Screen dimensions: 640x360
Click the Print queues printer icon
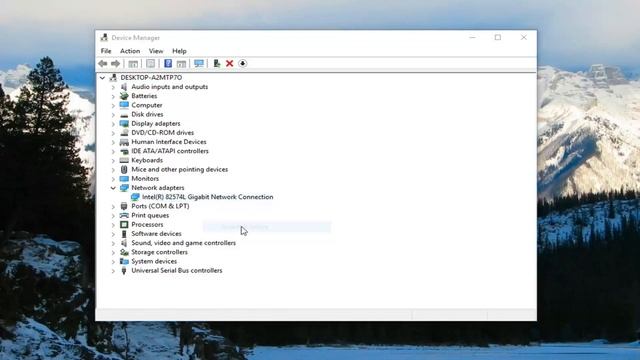coord(124,215)
